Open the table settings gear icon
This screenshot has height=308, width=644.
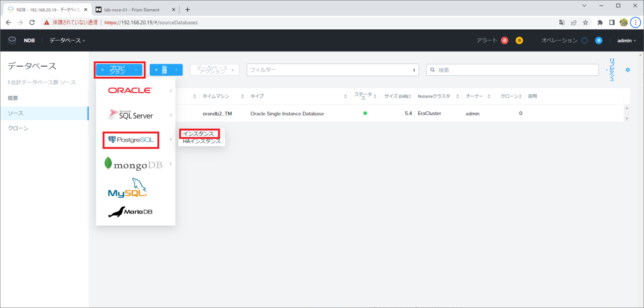628,70
